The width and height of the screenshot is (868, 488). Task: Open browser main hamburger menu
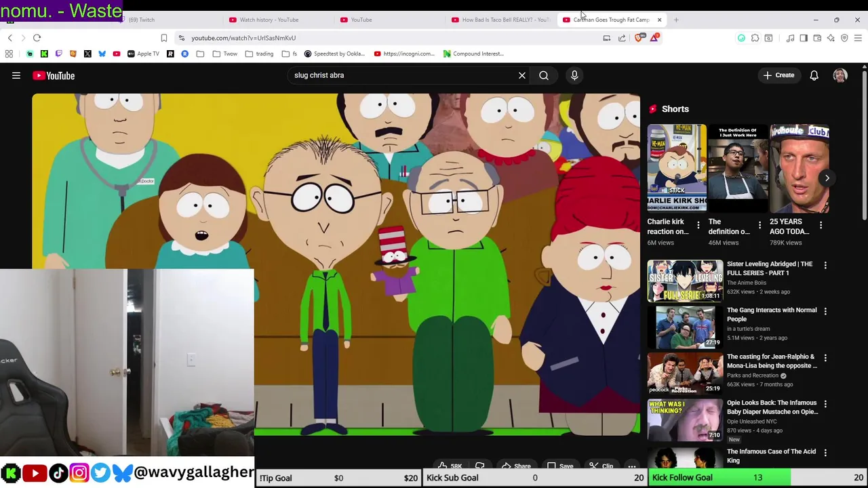(858, 38)
